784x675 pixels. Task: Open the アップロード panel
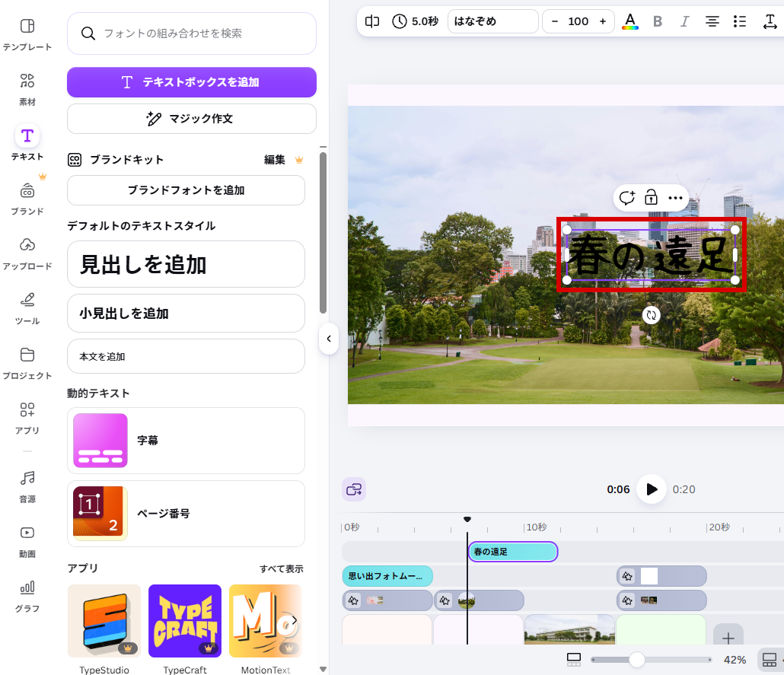27,253
